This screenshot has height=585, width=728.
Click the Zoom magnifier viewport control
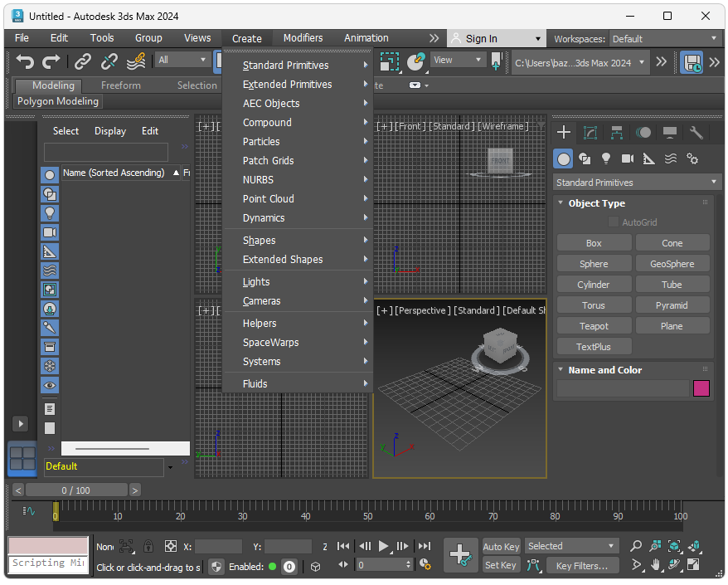636,546
